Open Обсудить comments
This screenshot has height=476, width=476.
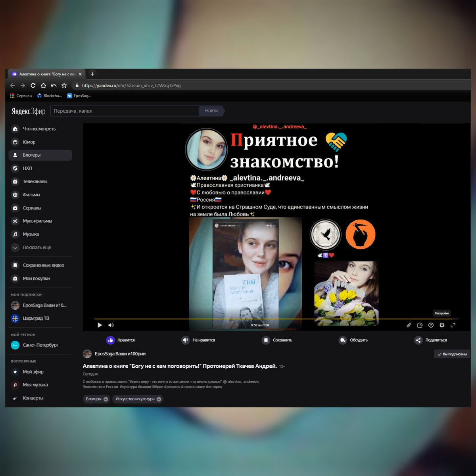[x=353, y=340]
